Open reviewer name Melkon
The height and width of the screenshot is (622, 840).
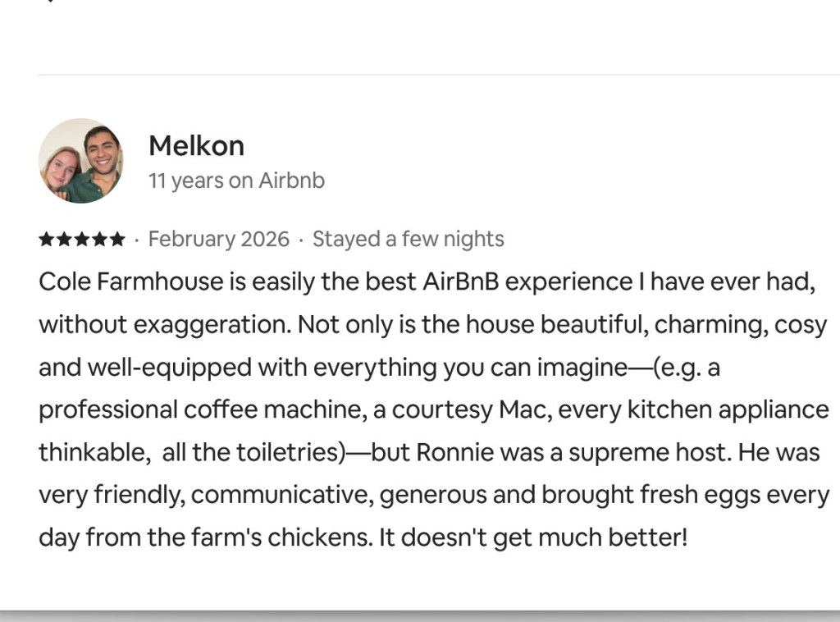pos(196,146)
